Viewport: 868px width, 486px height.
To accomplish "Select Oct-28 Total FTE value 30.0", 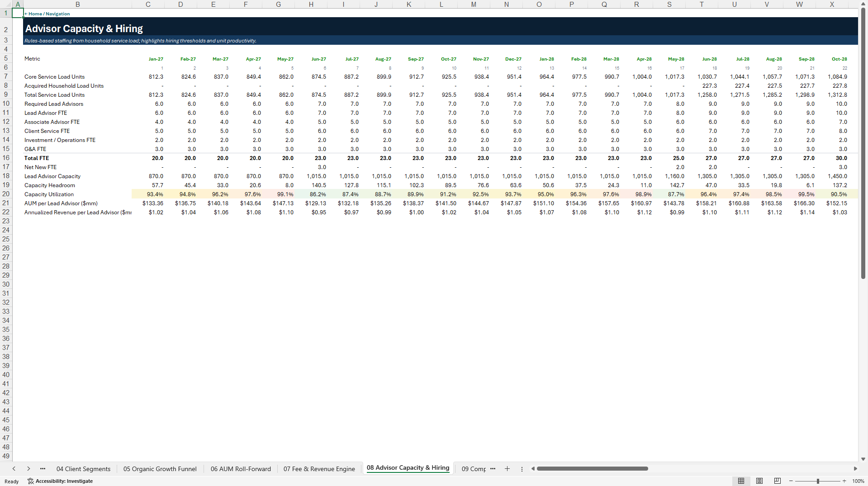I will click(832, 158).
